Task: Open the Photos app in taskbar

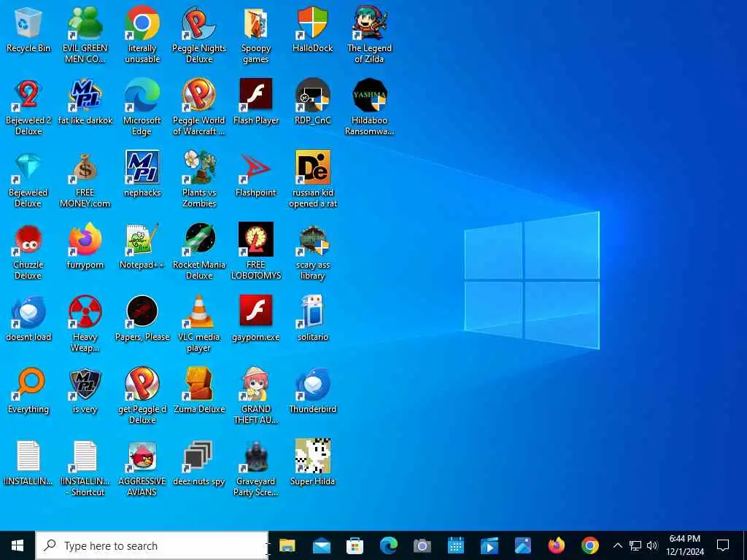Action: click(x=522, y=545)
